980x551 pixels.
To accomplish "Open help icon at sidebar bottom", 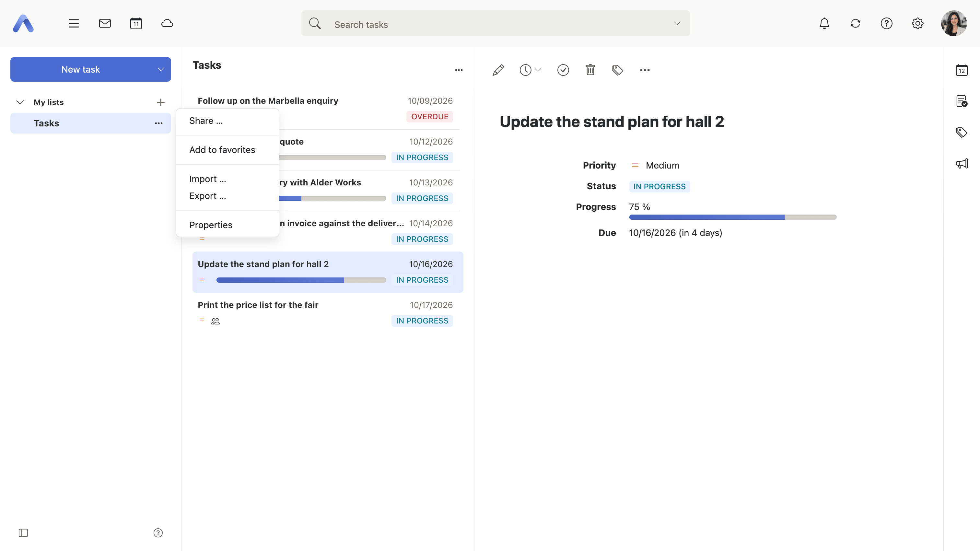I will [158, 533].
